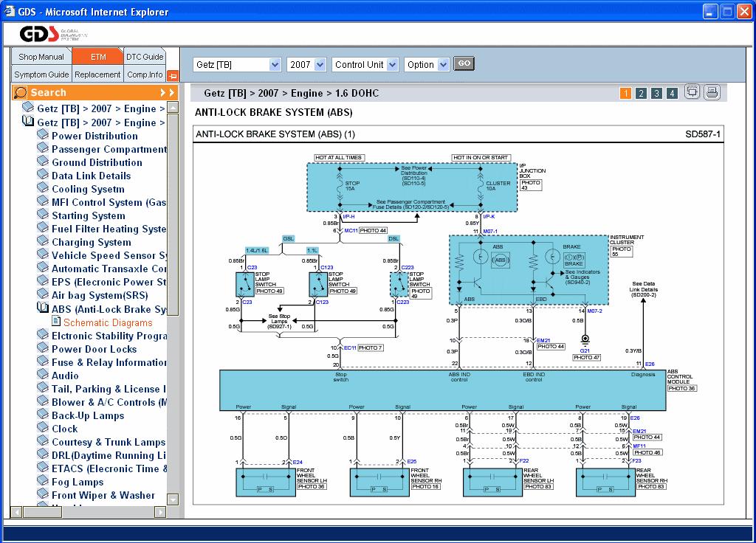Click the book icon beside Fog Lamps
The width and height of the screenshot is (756, 543).
click(x=43, y=480)
